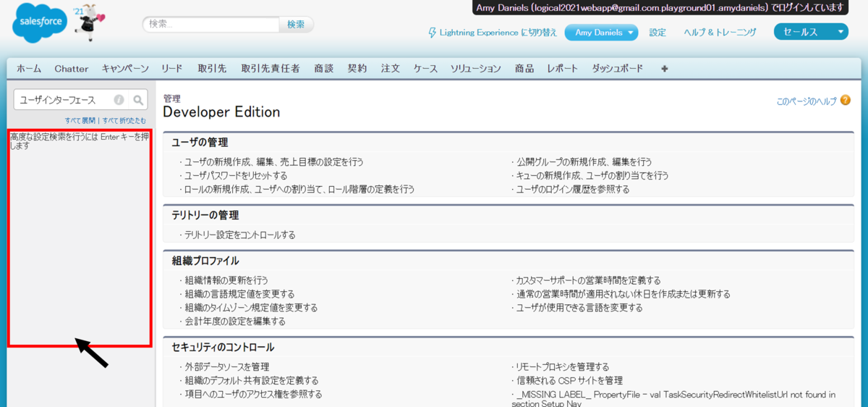Click the セキュリティのコントロール section heading
Image resolution: width=868 pixels, height=407 pixels.
[x=223, y=348]
